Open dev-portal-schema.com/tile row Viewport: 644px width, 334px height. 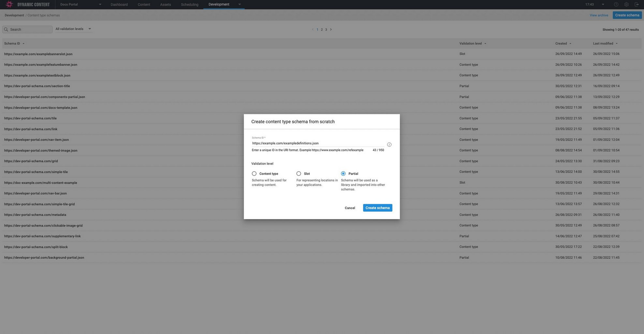(x=322, y=118)
